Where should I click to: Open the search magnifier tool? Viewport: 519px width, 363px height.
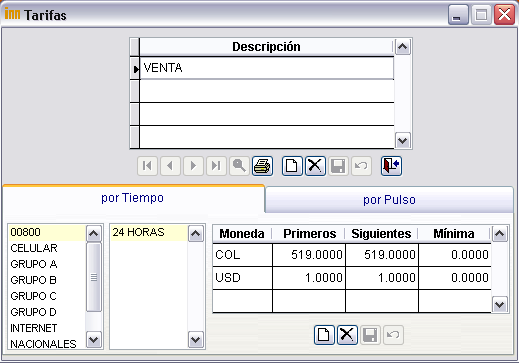[239, 166]
